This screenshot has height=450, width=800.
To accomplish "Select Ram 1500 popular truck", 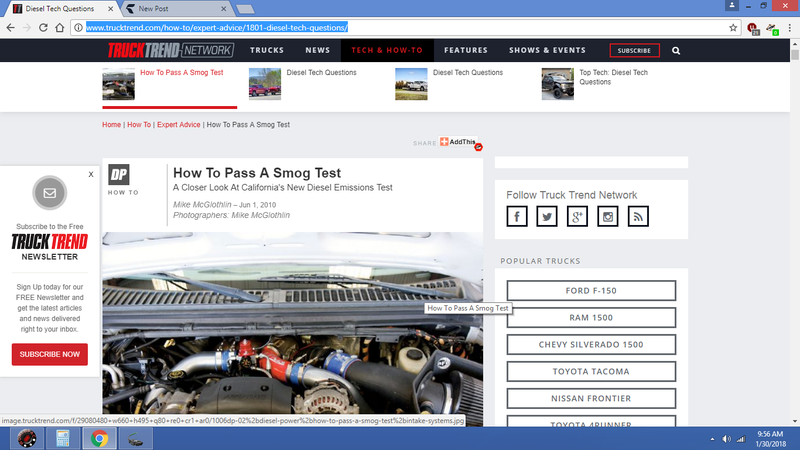I will pyautogui.click(x=591, y=317).
